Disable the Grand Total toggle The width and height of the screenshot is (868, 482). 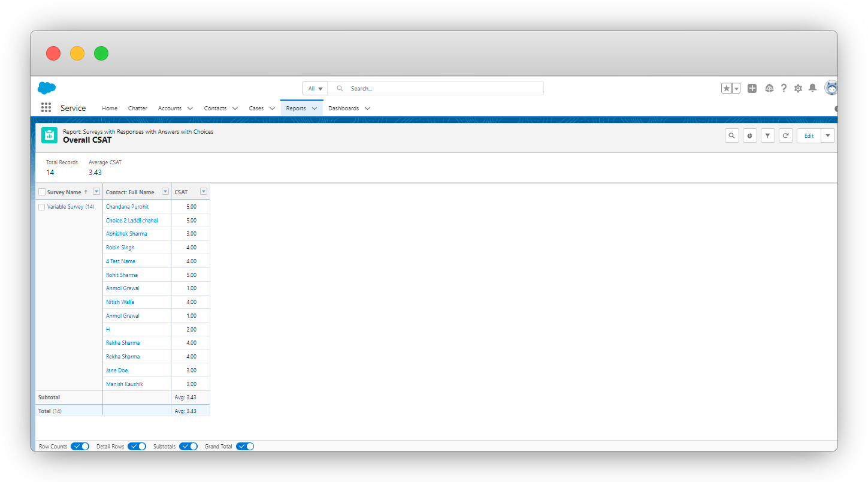[x=244, y=446]
